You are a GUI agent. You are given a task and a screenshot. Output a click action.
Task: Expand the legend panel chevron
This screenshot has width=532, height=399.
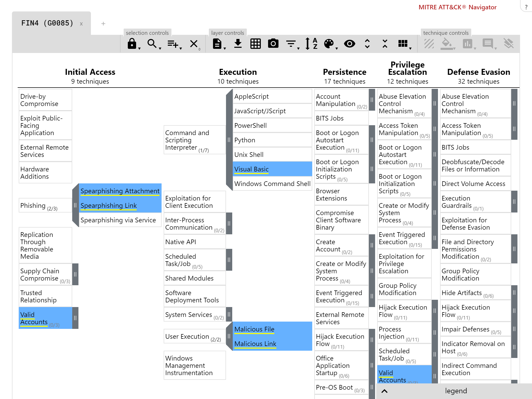384,391
